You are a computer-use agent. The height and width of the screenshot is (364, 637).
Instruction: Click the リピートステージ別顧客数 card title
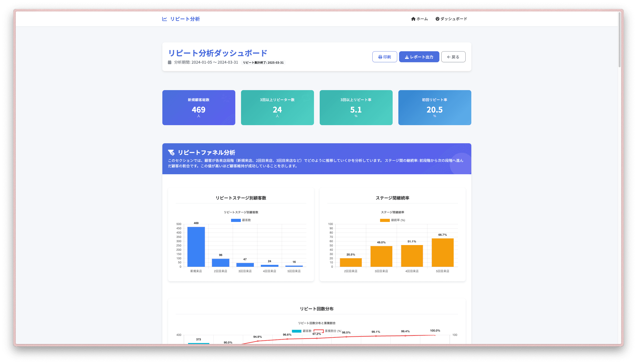click(x=241, y=198)
